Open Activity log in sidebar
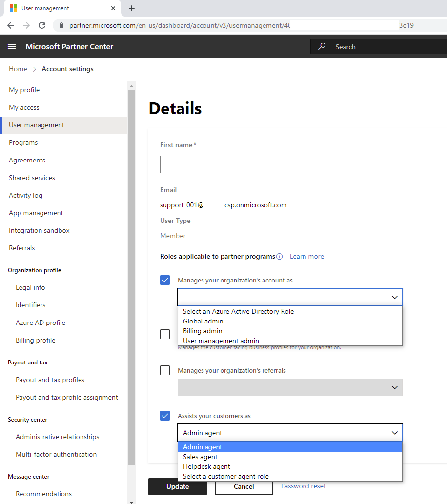 [25, 196]
